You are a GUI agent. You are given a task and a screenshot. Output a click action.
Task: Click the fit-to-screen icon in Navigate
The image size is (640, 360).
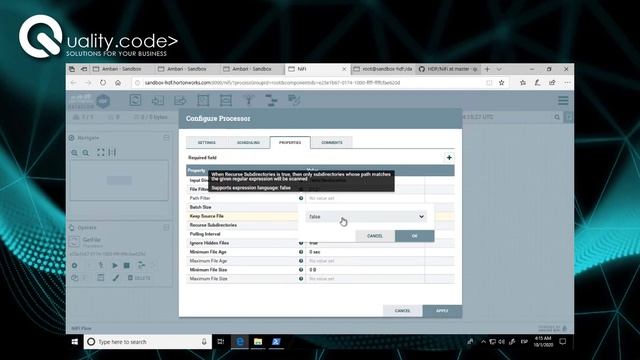click(100, 152)
